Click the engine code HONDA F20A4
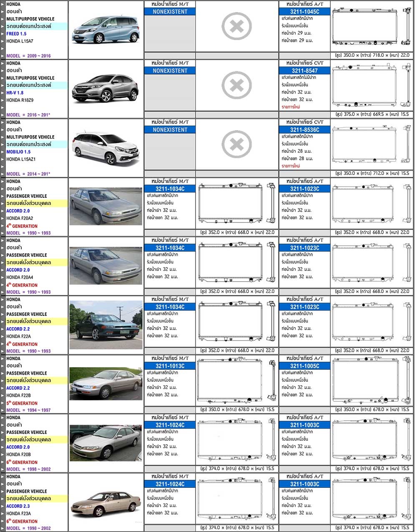Screen dimensions: 417x532 20,277
